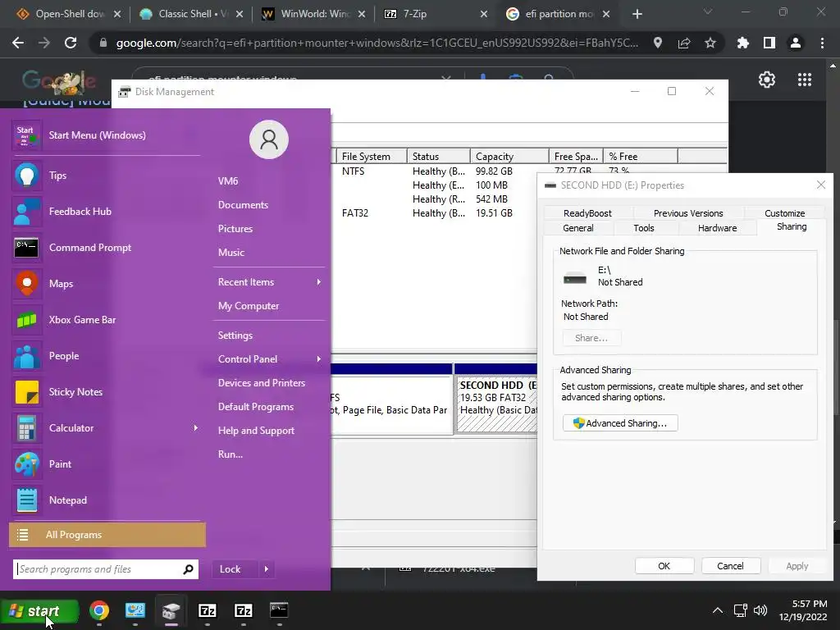This screenshot has height=630, width=840.
Task: Open the Tips app icon
Action: pos(27,176)
